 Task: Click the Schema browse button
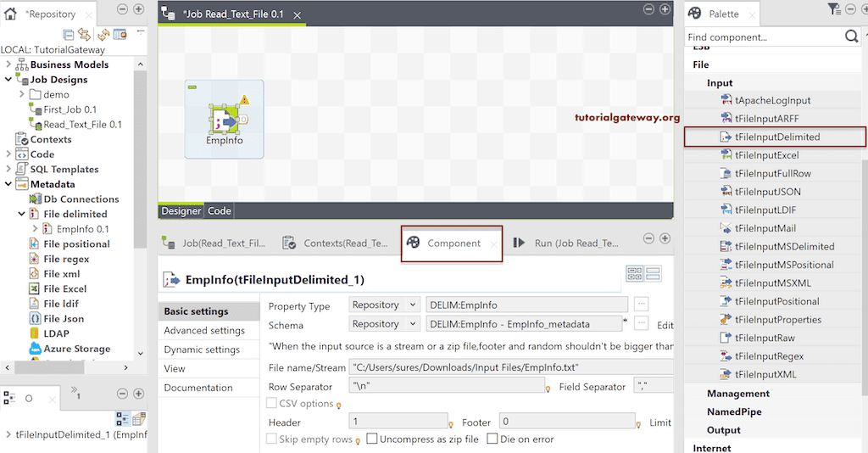coord(641,323)
